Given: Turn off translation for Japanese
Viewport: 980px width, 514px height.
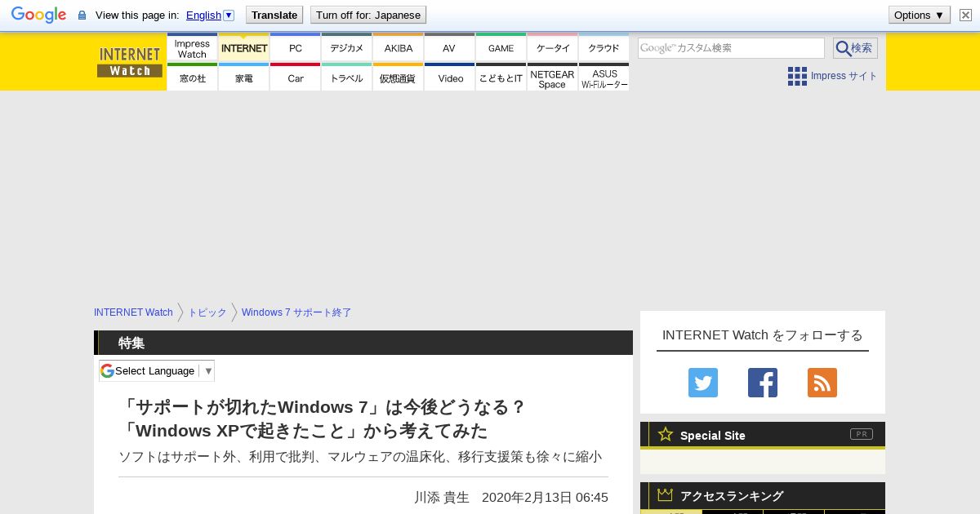Looking at the screenshot, I should (368, 15).
